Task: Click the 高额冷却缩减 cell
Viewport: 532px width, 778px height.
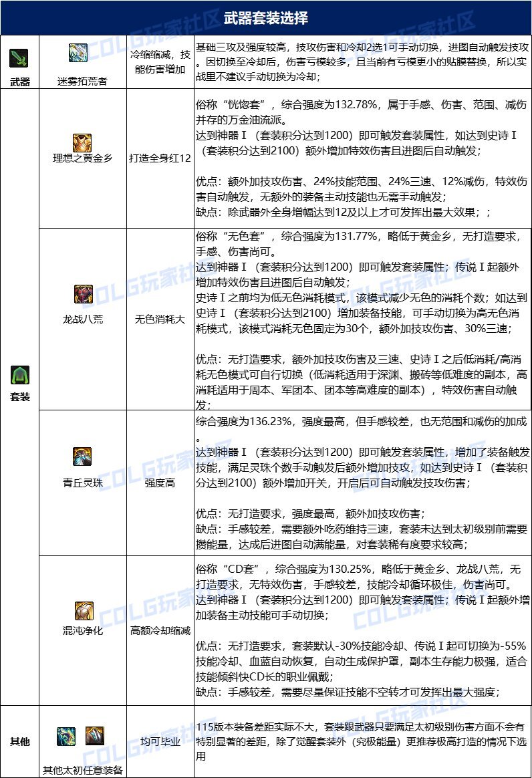Action: pos(160,631)
